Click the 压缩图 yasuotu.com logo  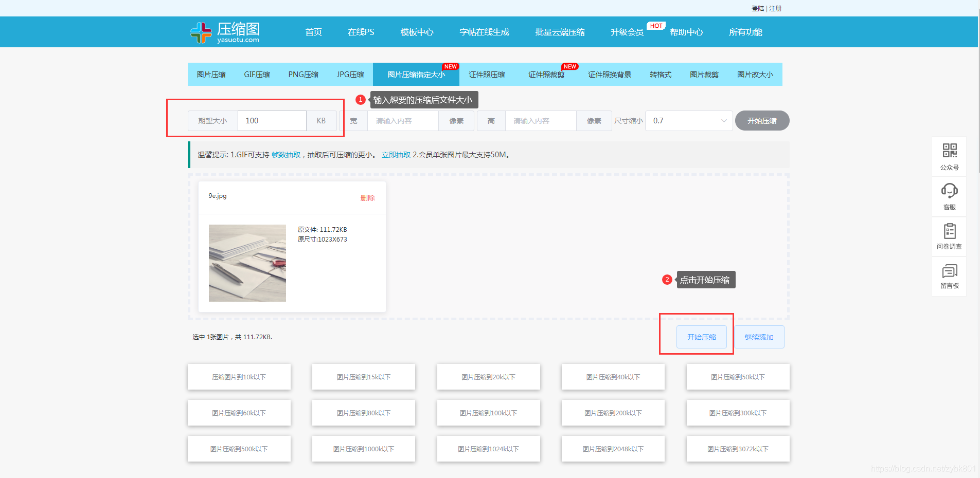(x=225, y=32)
